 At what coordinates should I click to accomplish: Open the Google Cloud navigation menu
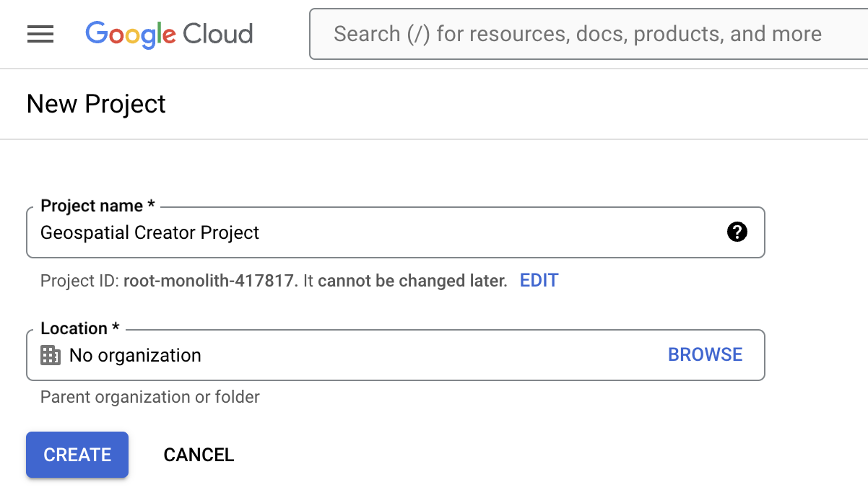(x=40, y=33)
